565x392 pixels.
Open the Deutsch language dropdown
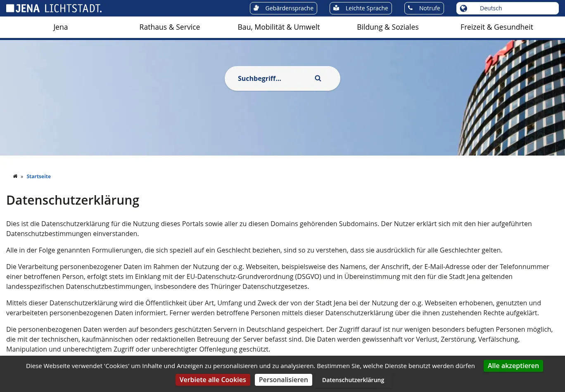[x=507, y=8]
